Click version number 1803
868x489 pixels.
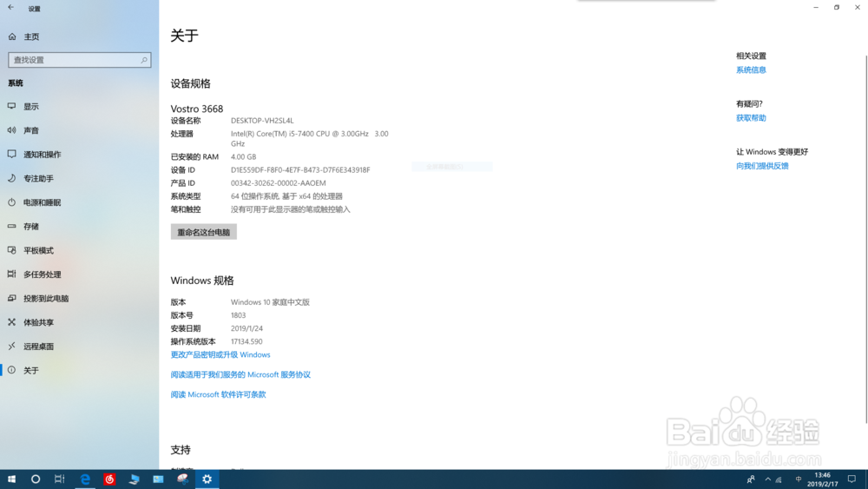point(238,315)
